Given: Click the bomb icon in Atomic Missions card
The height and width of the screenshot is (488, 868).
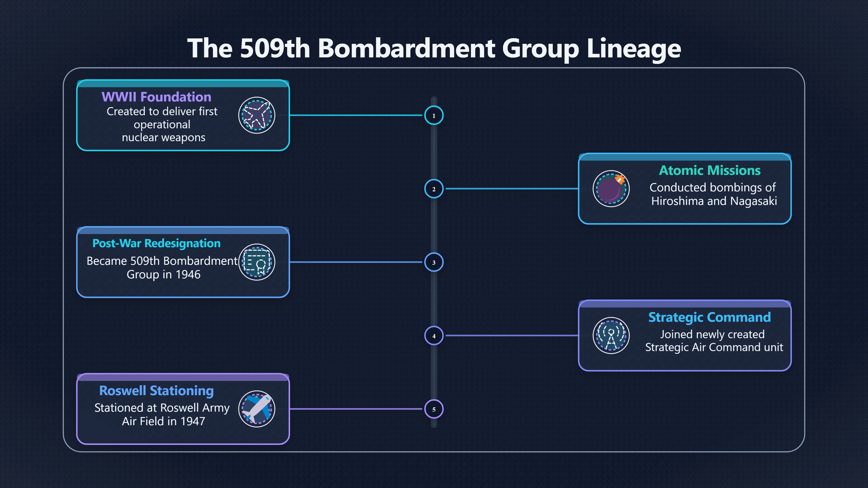Looking at the screenshot, I should point(611,189).
